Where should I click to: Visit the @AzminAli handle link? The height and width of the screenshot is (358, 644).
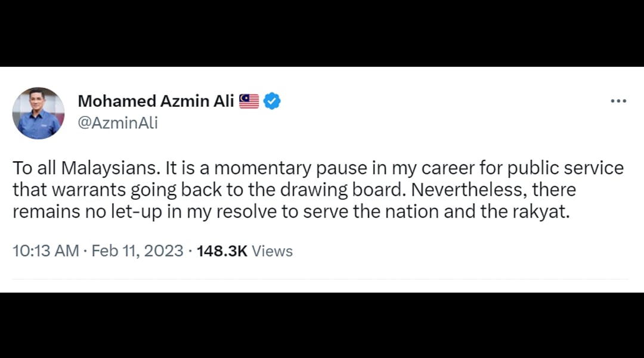[118, 123]
